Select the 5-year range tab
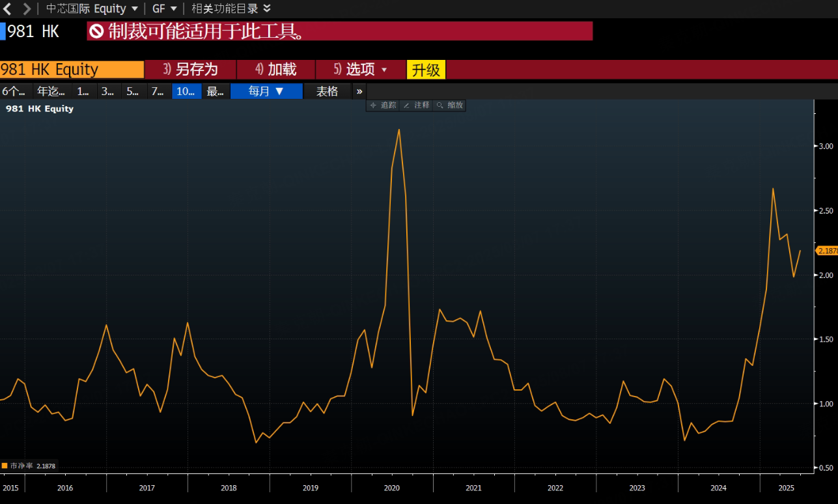The width and height of the screenshot is (838, 504). [x=133, y=91]
